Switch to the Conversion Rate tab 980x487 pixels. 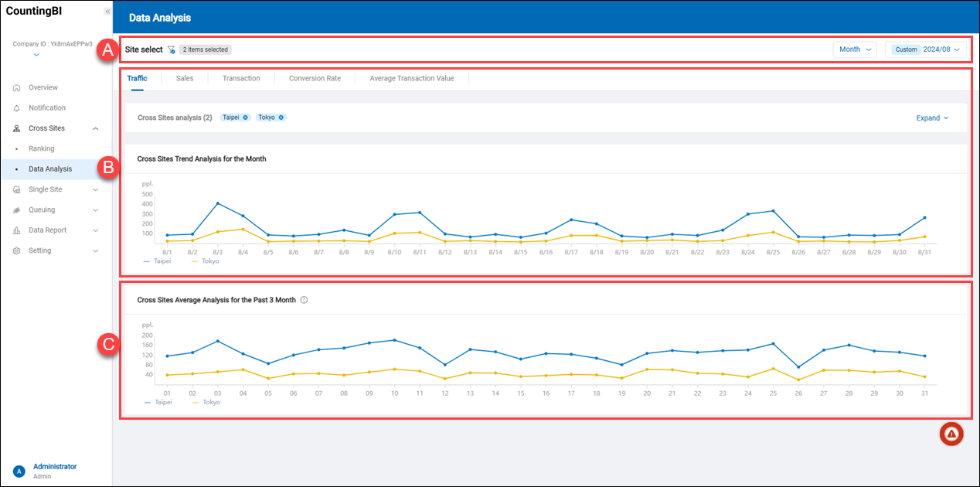coord(315,78)
